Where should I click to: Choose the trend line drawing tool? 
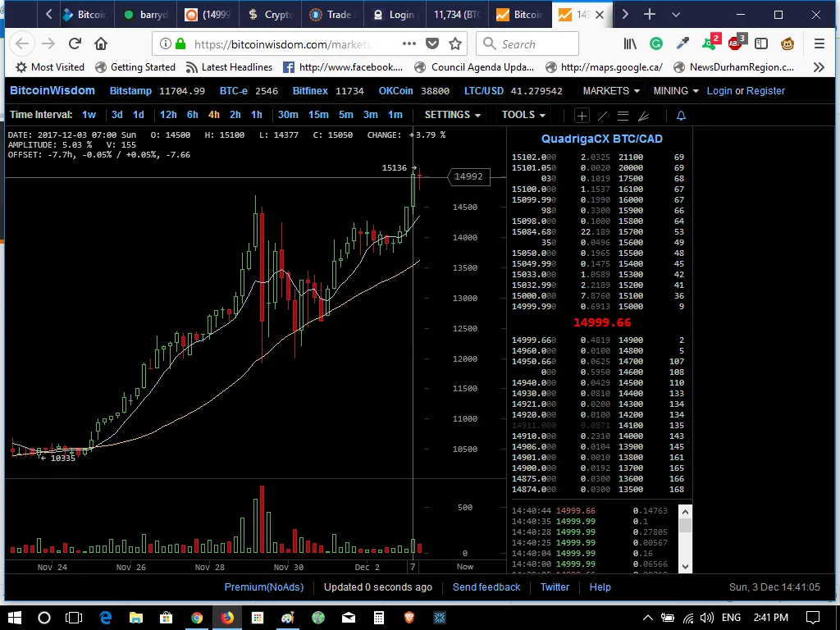(602, 115)
